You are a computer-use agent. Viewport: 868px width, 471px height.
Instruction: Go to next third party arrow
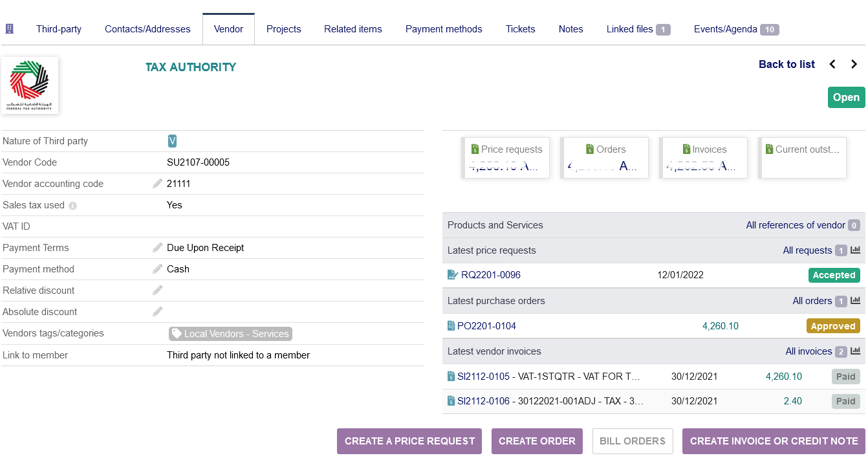point(854,64)
